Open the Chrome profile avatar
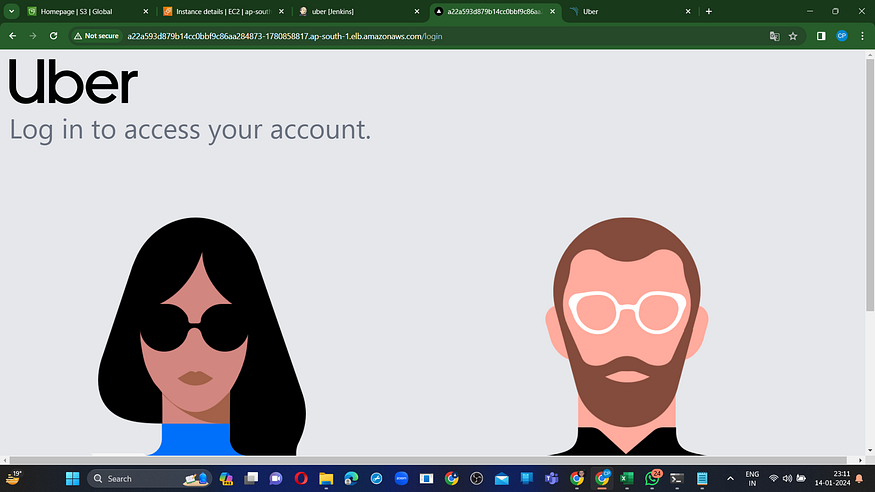 tap(842, 36)
